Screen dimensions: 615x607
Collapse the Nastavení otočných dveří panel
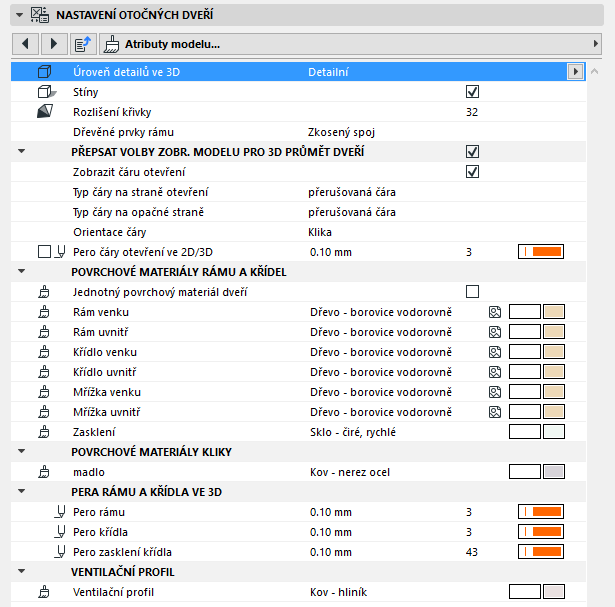pyautogui.click(x=24, y=15)
